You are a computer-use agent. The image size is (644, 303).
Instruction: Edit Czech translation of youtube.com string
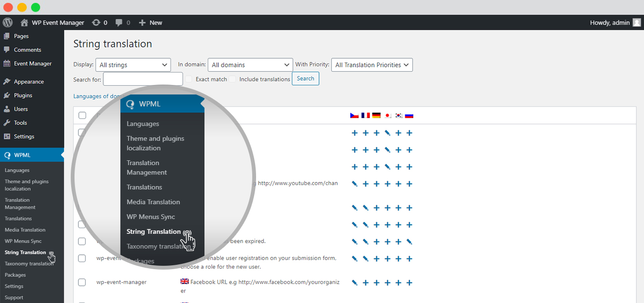coord(354,184)
